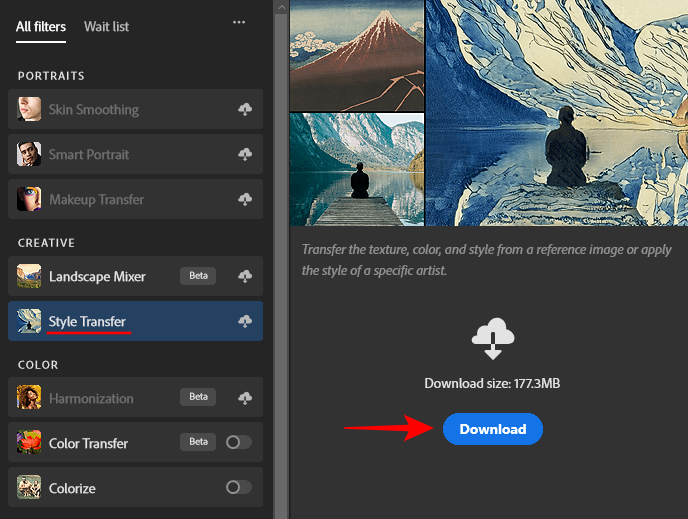Download the Style Transfer filter

click(493, 429)
